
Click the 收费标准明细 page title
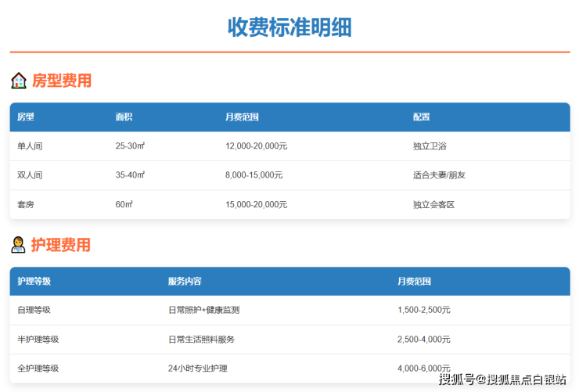pos(289,27)
